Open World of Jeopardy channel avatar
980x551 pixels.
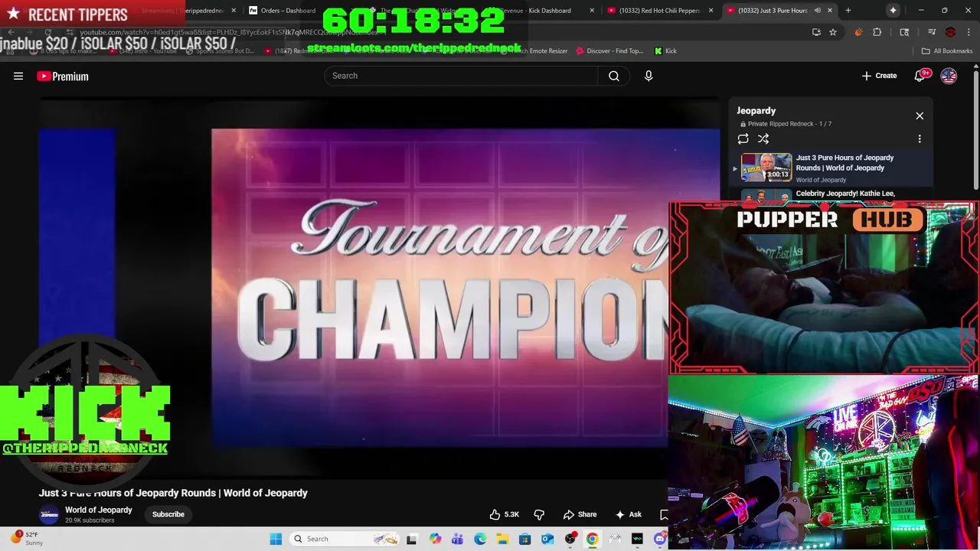[x=49, y=515]
